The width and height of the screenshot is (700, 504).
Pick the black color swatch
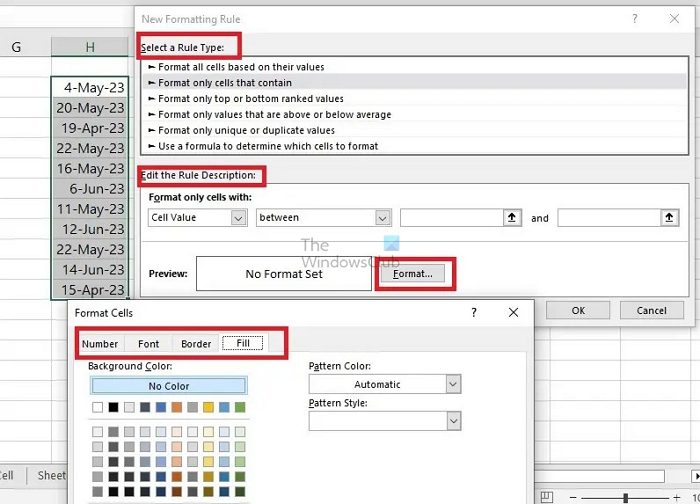click(x=113, y=407)
